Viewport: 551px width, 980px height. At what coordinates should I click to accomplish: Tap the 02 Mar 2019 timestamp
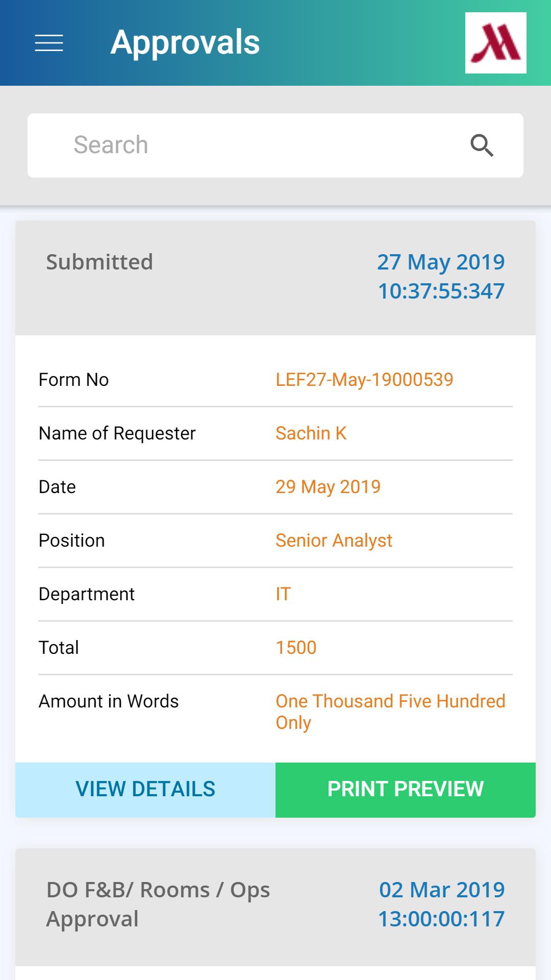441,904
